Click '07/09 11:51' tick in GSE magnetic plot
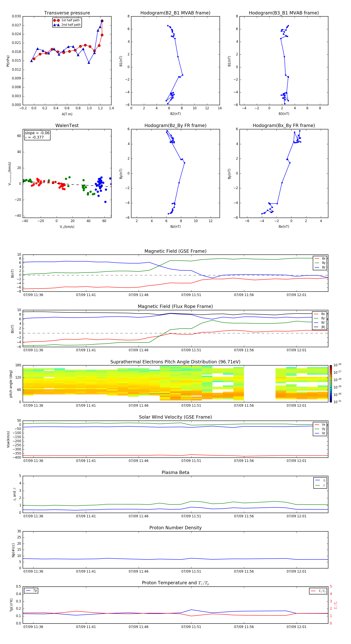The height and width of the screenshot is (644, 351). [x=191, y=295]
